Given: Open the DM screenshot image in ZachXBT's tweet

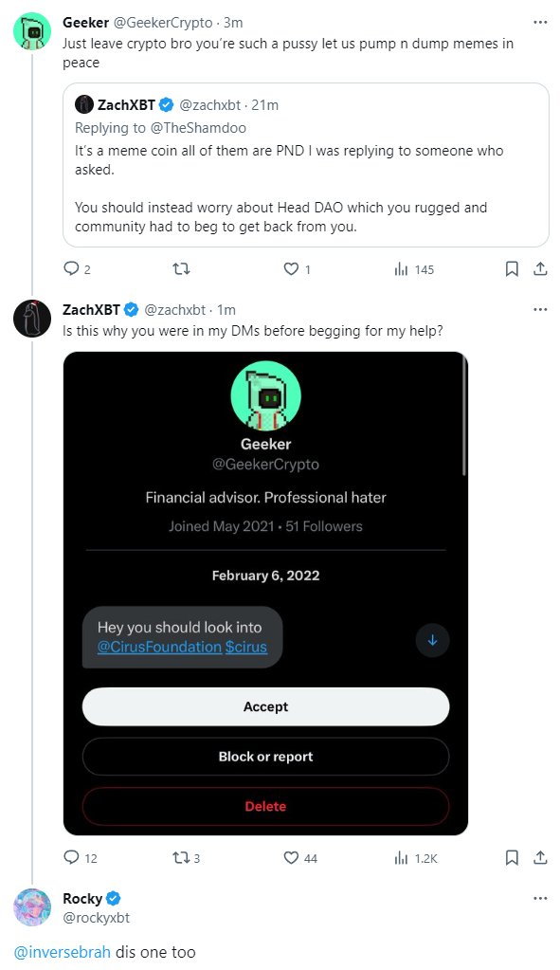Looking at the screenshot, I should [265, 594].
